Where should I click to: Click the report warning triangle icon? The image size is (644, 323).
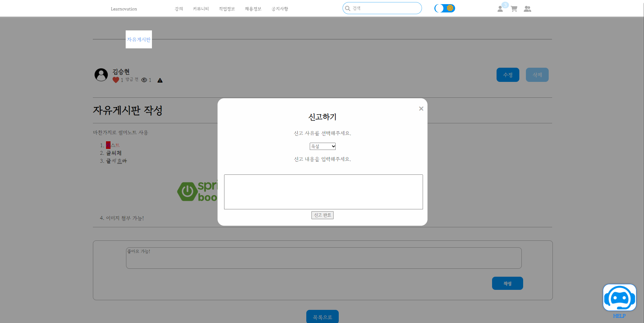pyautogui.click(x=160, y=80)
